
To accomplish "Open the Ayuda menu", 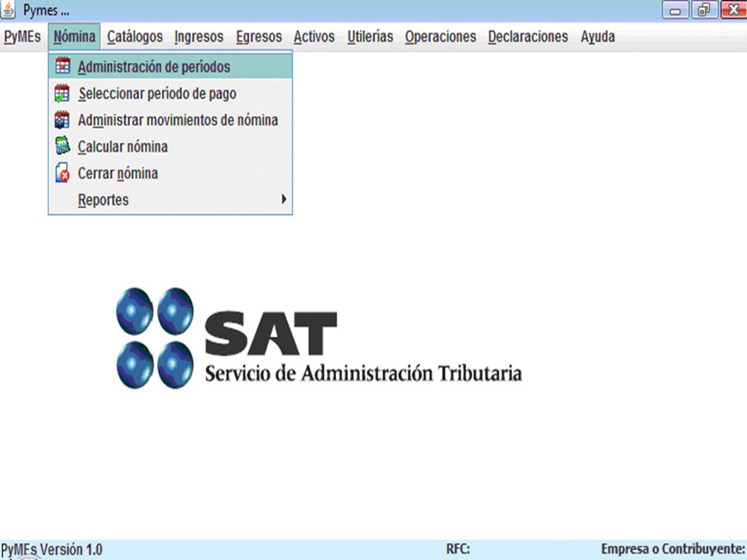I will click(x=598, y=37).
